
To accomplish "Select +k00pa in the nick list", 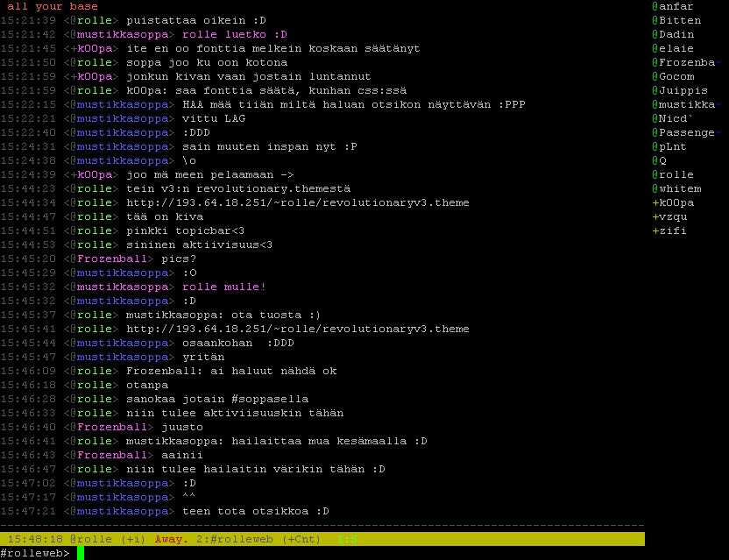I will pyautogui.click(x=672, y=202).
